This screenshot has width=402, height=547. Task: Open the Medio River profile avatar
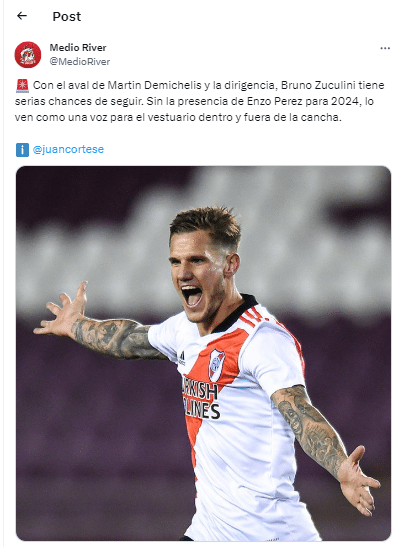click(x=28, y=54)
